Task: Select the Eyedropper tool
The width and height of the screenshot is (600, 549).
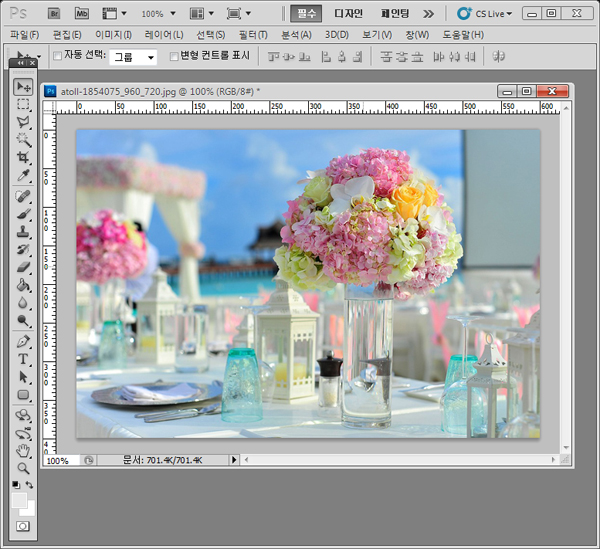Action: 23,176
